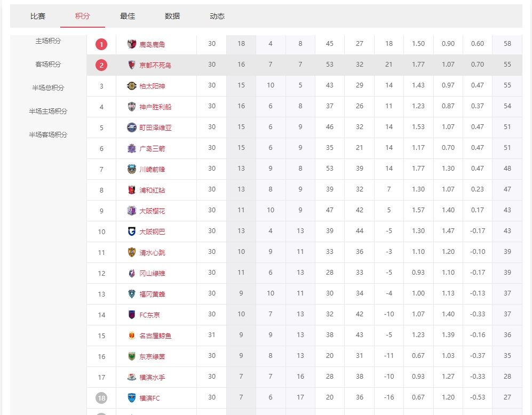
Task: Click the 神户胜利船 team logo
Action: point(132,107)
